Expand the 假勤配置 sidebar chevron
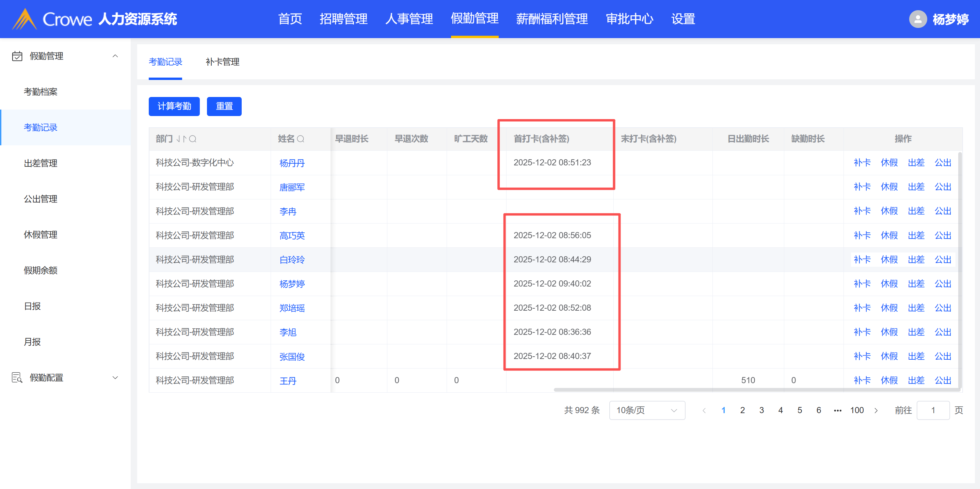The image size is (980, 489). (x=115, y=378)
